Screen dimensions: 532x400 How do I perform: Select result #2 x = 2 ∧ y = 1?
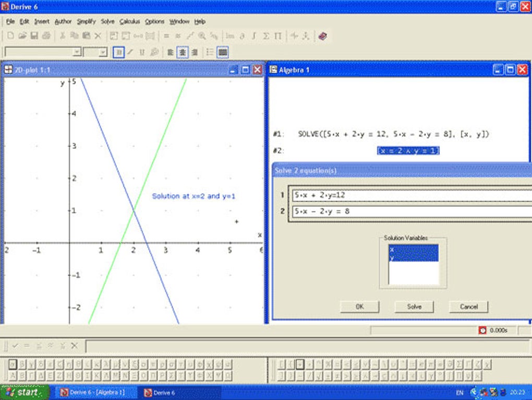click(x=408, y=150)
